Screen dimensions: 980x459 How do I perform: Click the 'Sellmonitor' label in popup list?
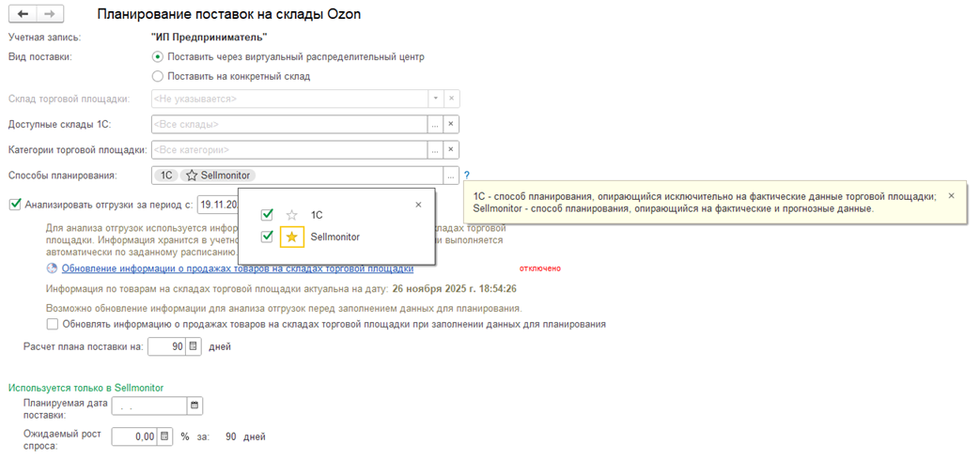point(335,237)
